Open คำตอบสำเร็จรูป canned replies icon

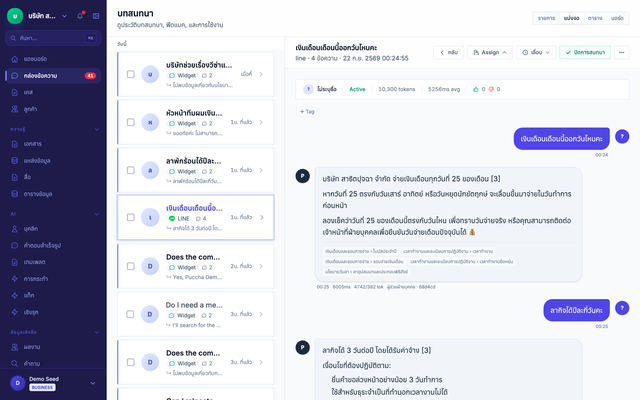point(15,245)
